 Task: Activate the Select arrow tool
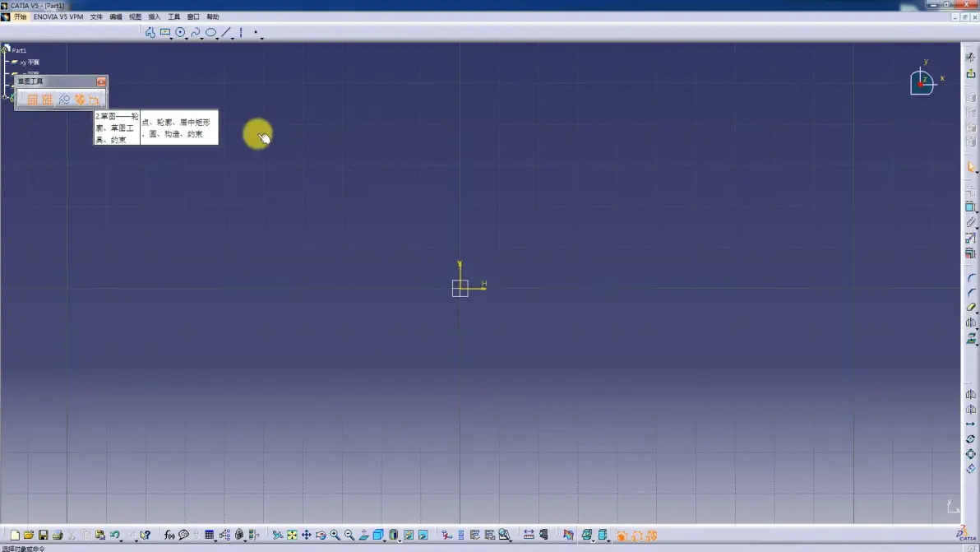(971, 167)
